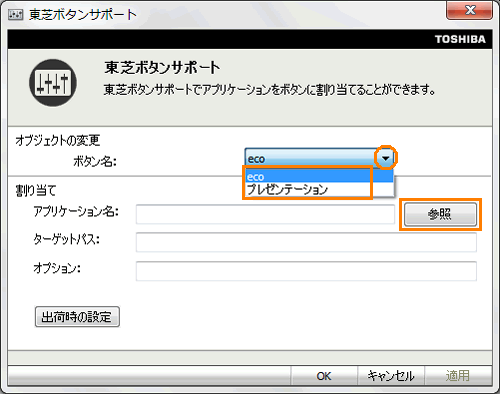
Task: Close the dialog with the X button
Action: [470, 10]
